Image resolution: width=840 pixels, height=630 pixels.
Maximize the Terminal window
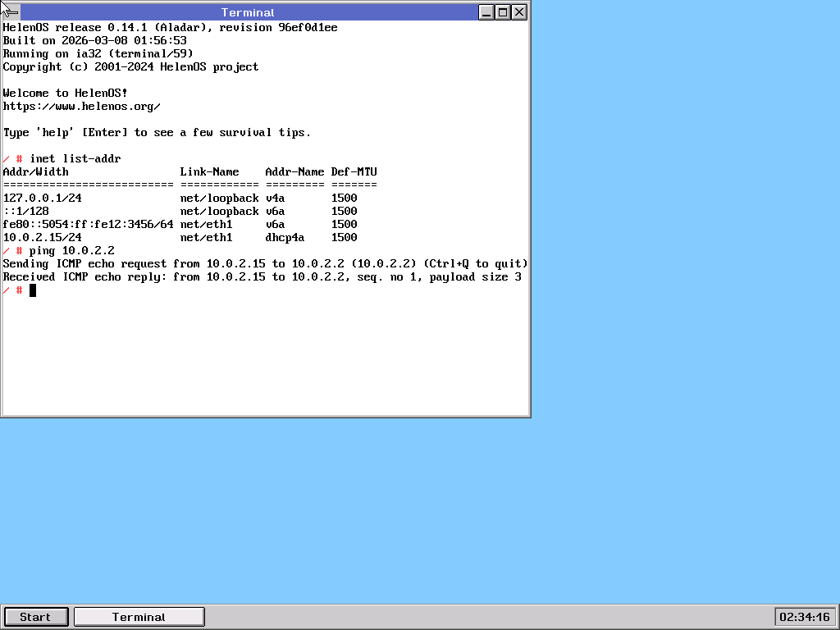[x=503, y=12]
